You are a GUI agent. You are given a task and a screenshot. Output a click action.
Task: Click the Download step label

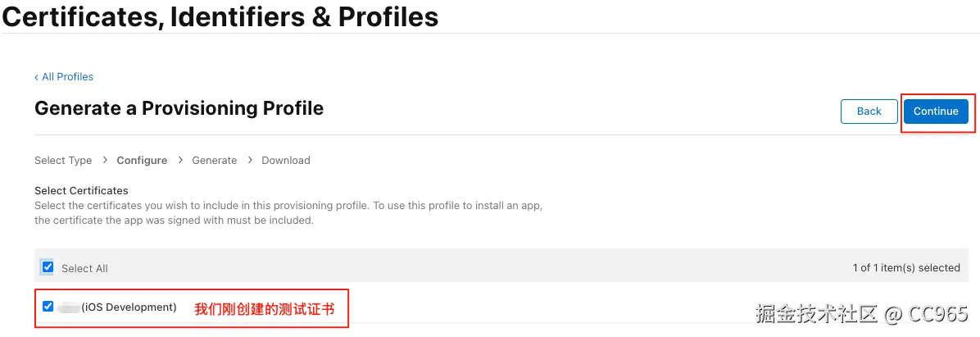point(286,161)
